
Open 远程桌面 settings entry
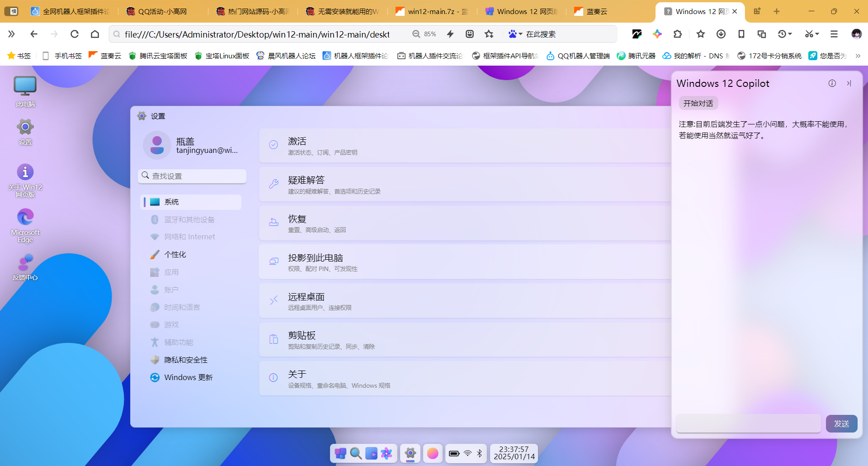[465, 301]
